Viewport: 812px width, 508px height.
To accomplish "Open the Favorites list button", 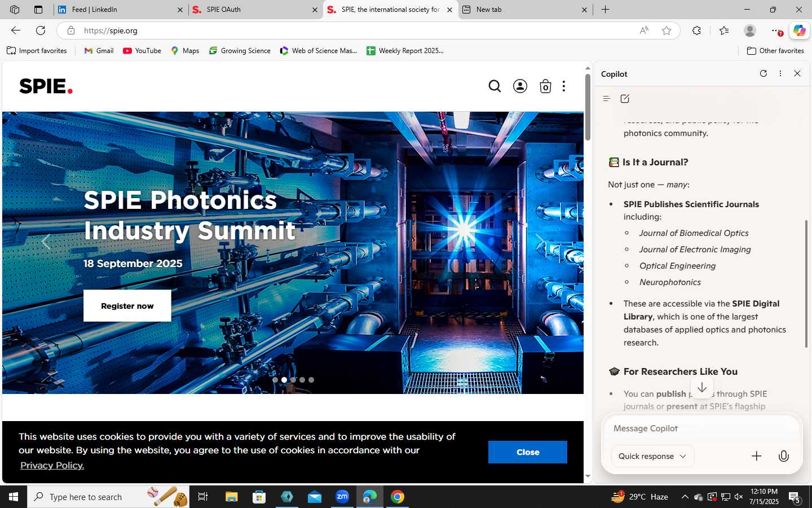I will tap(724, 30).
